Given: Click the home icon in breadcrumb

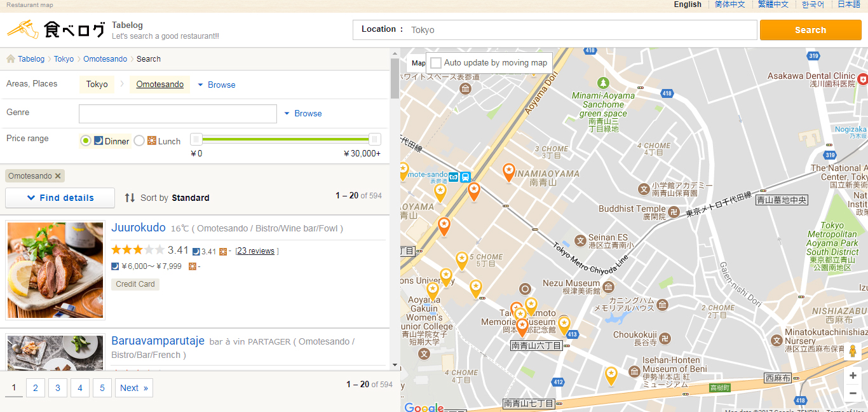Looking at the screenshot, I should click(x=11, y=58).
